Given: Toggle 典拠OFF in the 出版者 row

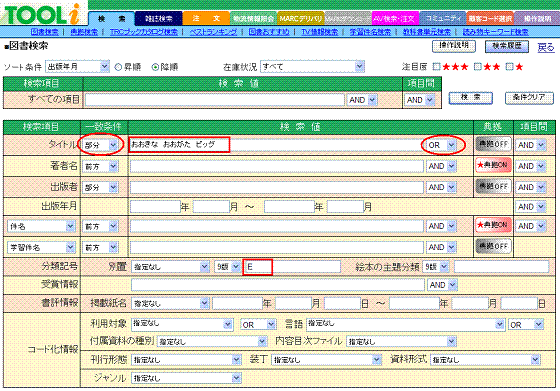Looking at the screenshot, I should click(493, 186).
